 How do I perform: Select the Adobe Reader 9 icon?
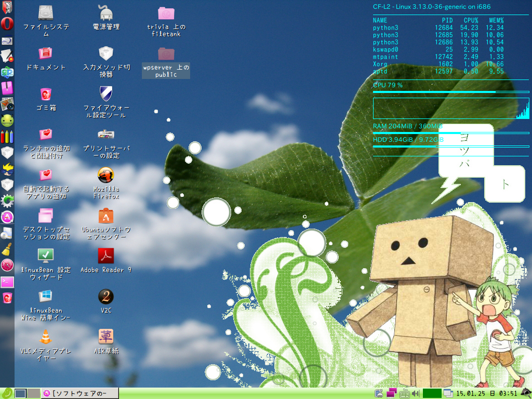pyautogui.click(x=106, y=261)
